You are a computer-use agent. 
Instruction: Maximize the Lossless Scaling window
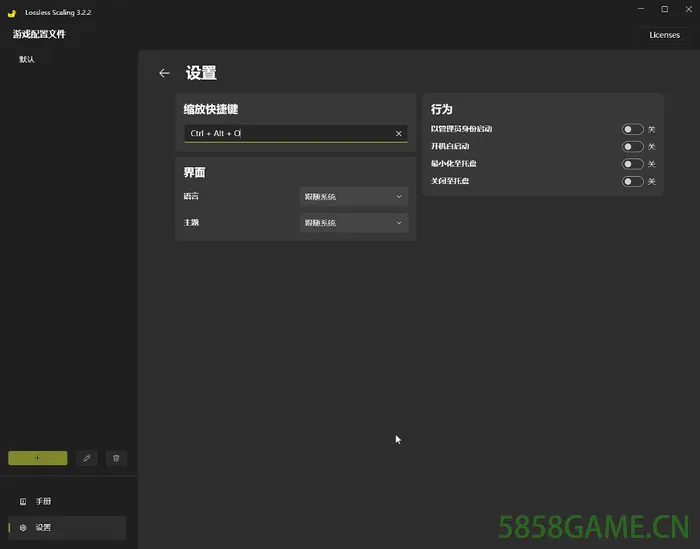coord(665,9)
